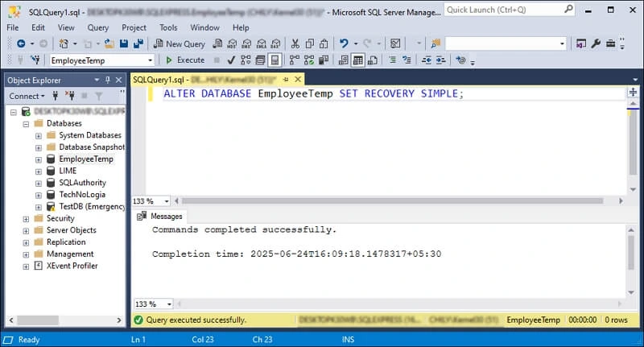Expand the LIME database node
This screenshot has width=644, height=347.
coord(38,171)
